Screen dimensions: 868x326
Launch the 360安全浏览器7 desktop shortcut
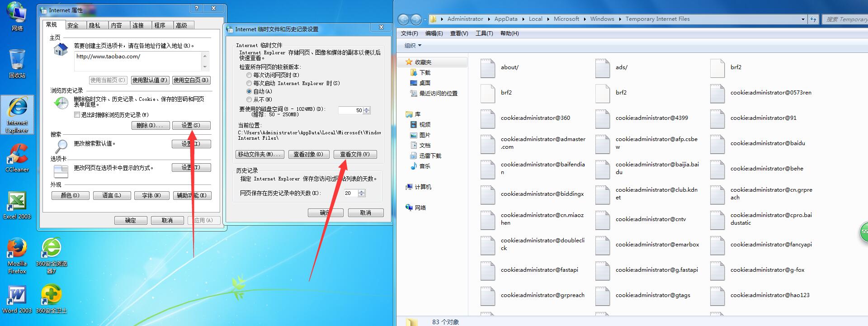point(52,256)
